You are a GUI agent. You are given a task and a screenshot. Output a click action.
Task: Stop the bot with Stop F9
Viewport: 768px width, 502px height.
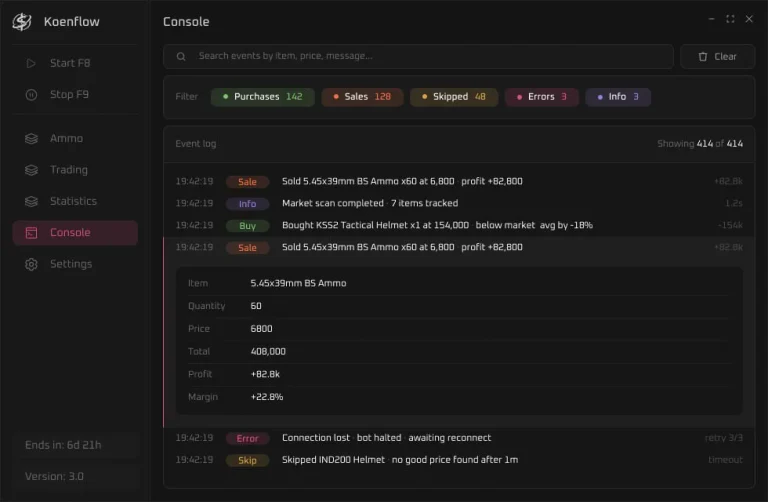point(75,95)
